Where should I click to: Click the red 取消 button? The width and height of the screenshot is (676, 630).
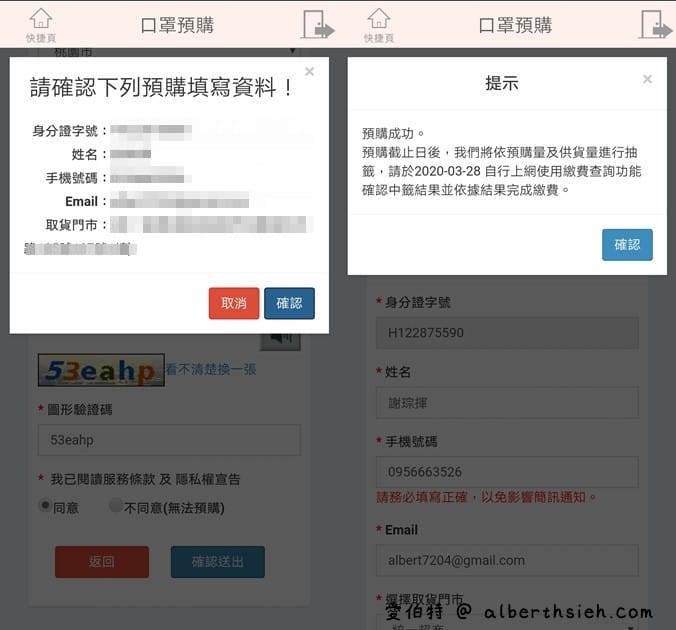pos(234,303)
